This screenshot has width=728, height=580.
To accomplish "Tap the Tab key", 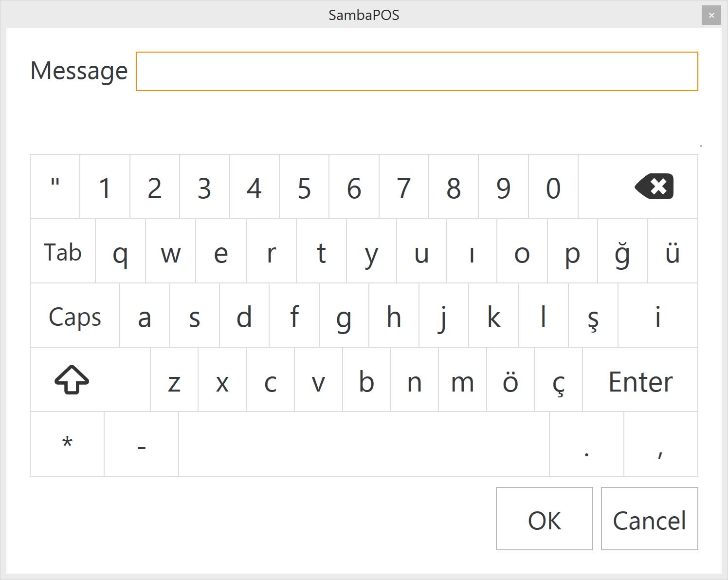I will click(x=63, y=251).
